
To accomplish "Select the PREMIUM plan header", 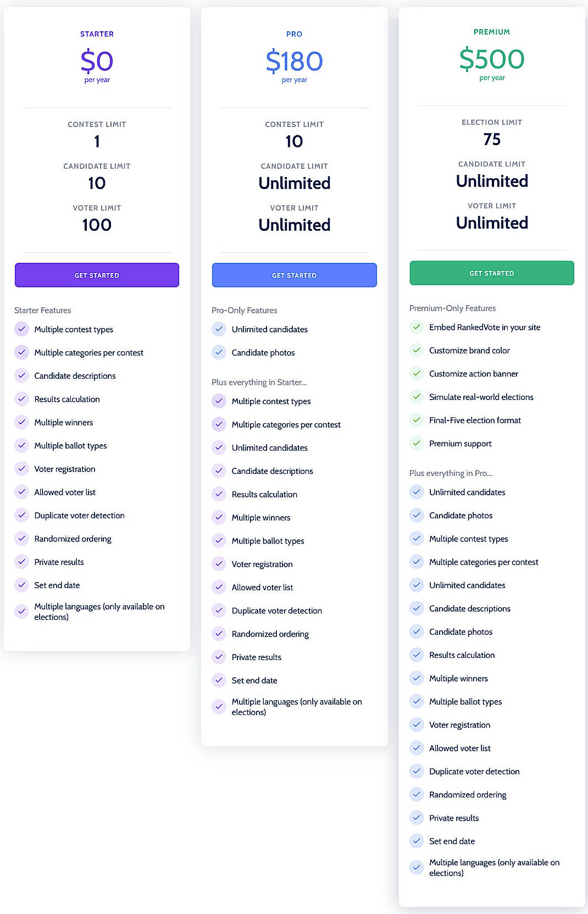I will (491, 32).
